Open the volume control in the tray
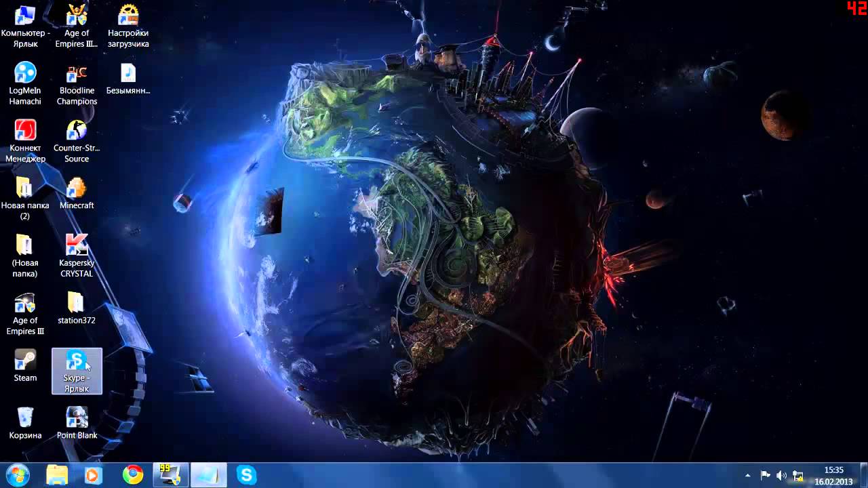The image size is (868, 488). pyautogui.click(x=782, y=476)
